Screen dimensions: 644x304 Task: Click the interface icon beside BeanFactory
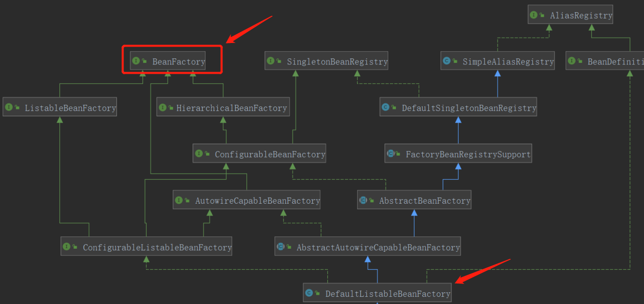(136, 61)
